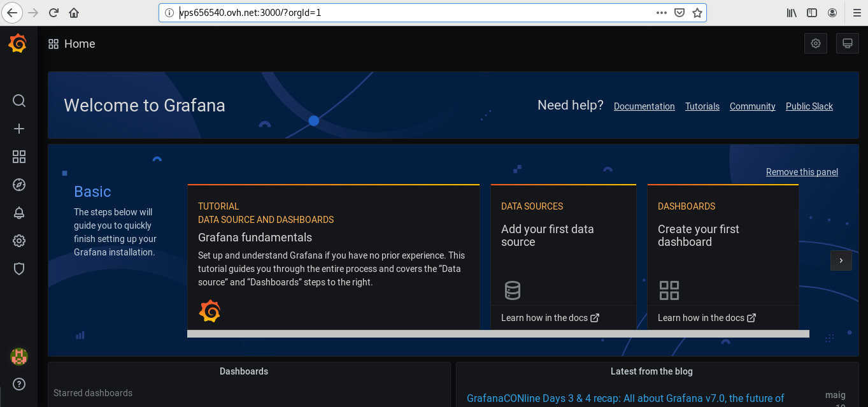
Task: Click the horizontal scrollbar under setup cards
Action: coord(497,334)
